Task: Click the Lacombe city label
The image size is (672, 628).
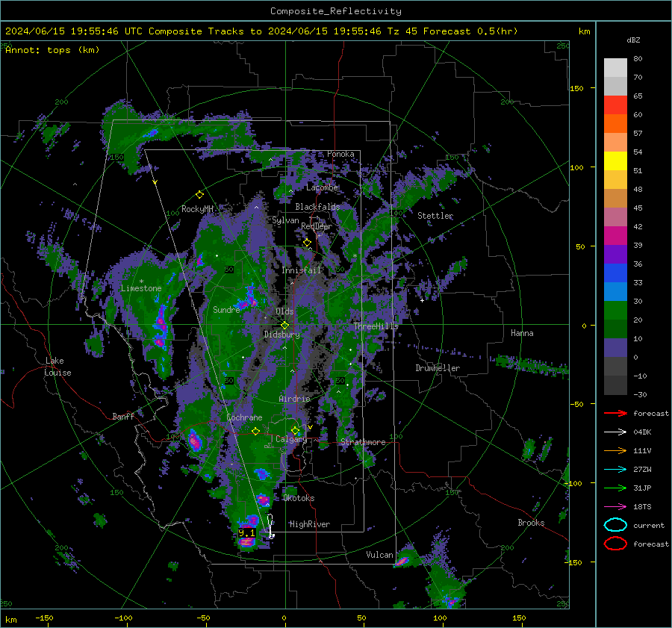Action: (322, 187)
